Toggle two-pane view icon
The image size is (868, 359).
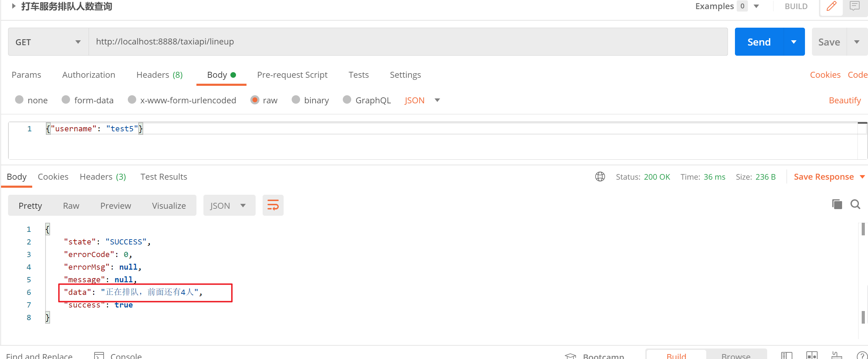point(812,355)
